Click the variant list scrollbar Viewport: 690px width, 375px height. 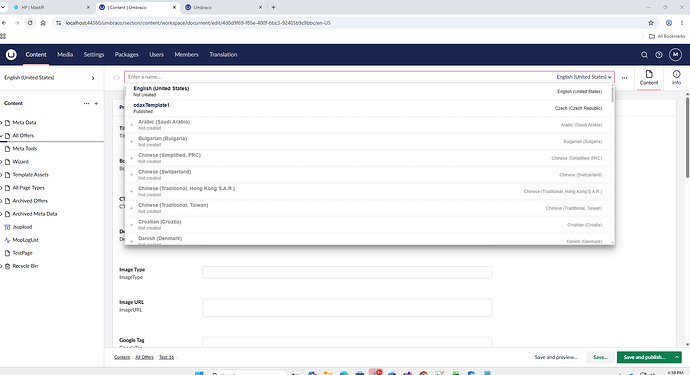pyautogui.click(x=612, y=94)
